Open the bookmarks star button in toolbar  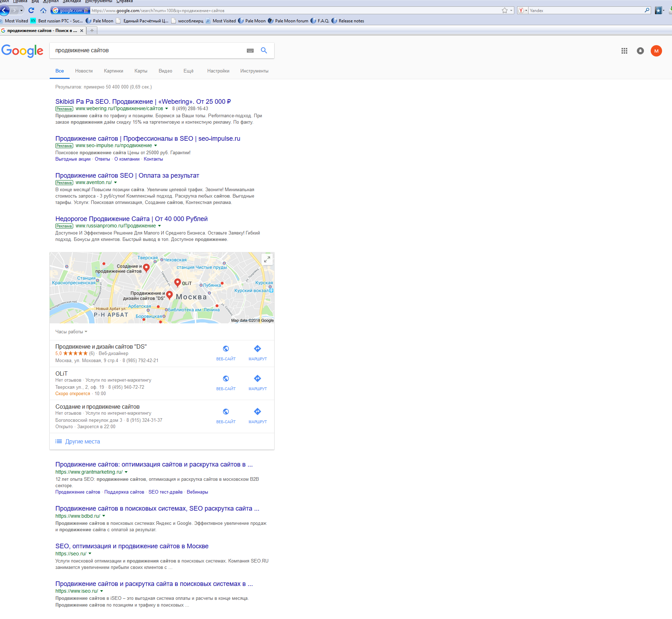click(x=659, y=10)
